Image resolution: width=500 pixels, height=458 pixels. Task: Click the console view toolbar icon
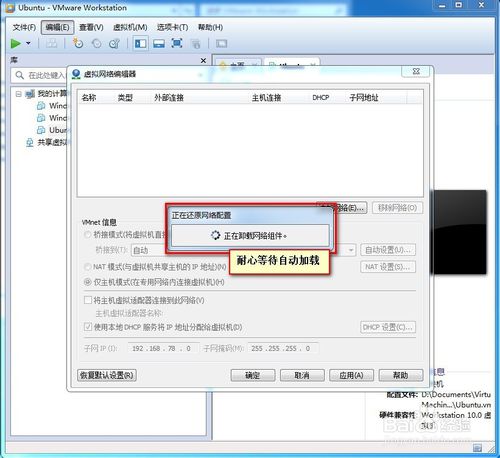222,44
